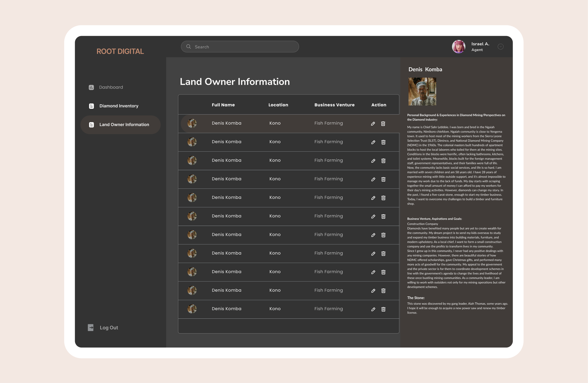Click the ROOT DIGITAL logo
The height and width of the screenshot is (383, 588).
120,51
